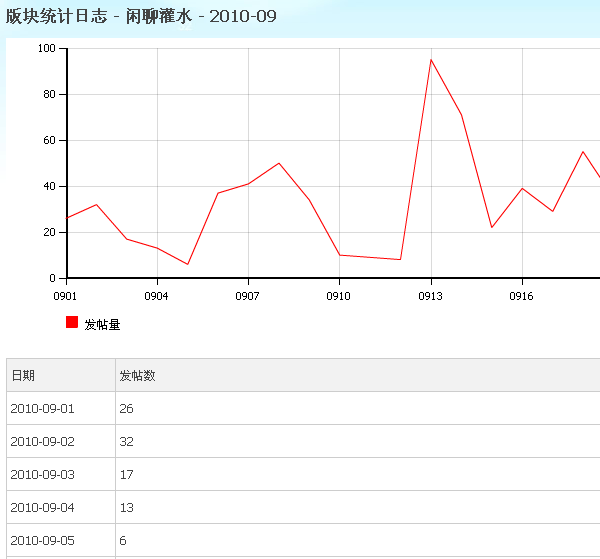Click the 0904 x-axis label
This screenshot has width=600, height=559.
click(156, 296)
